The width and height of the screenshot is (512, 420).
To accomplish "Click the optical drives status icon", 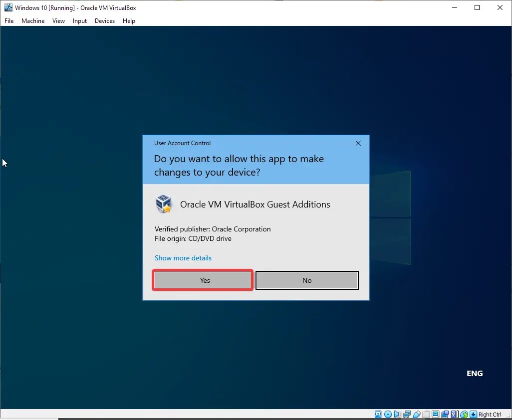I will [387, 414].
